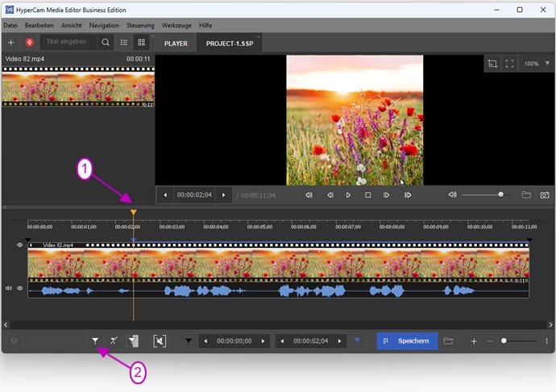Enter fullscreen preview mode

(509, 64)
